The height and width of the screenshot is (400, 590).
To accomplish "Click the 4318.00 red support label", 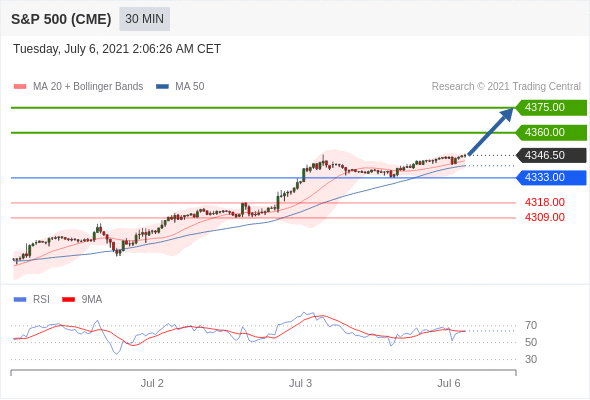I will (544, 202).
